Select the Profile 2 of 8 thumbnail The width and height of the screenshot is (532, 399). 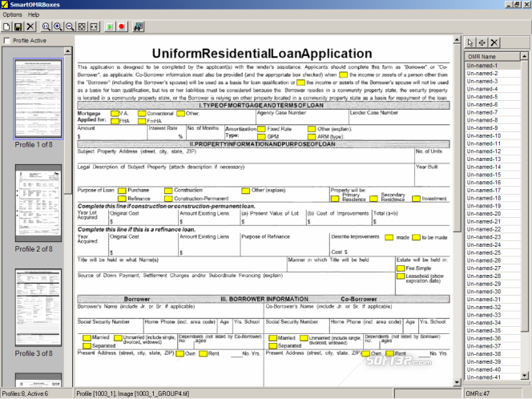(38, 203)
